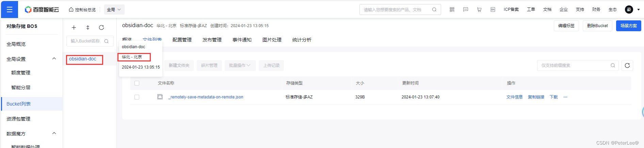Screen dimensions: 644x148
Task: Open 生态 in the top bar
Action: click(613, 10)
